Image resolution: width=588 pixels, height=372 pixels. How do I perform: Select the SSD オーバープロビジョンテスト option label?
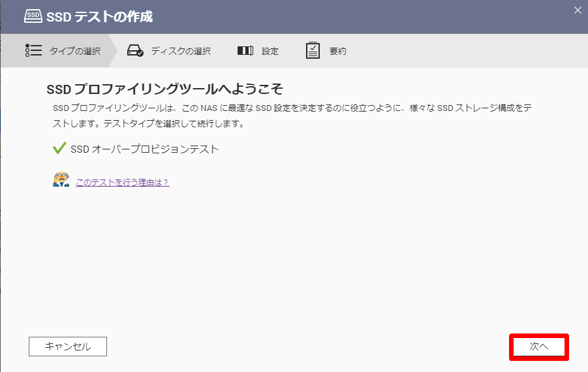pyautogui.click(x=145, y=149)
